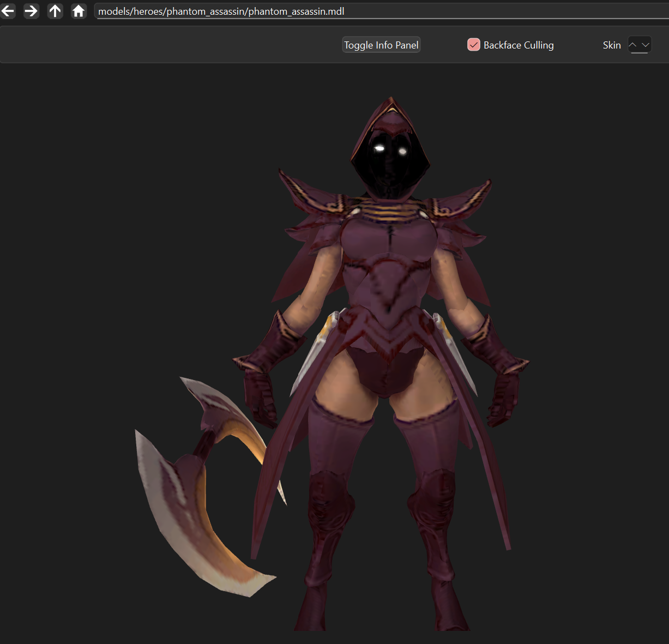Navigate up one directory with the up arrow
669x644 pixels.
55,11
